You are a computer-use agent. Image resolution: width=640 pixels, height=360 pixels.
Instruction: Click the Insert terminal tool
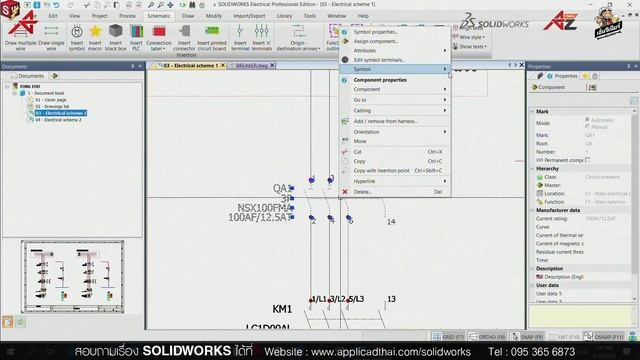point(240,38)
